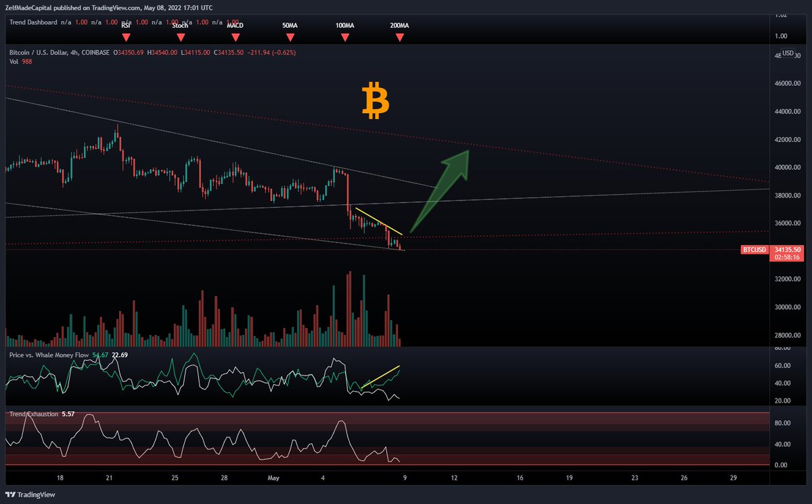Click the red triangle under 100MA
The image size is (812, 504).
tap(344, 38)
